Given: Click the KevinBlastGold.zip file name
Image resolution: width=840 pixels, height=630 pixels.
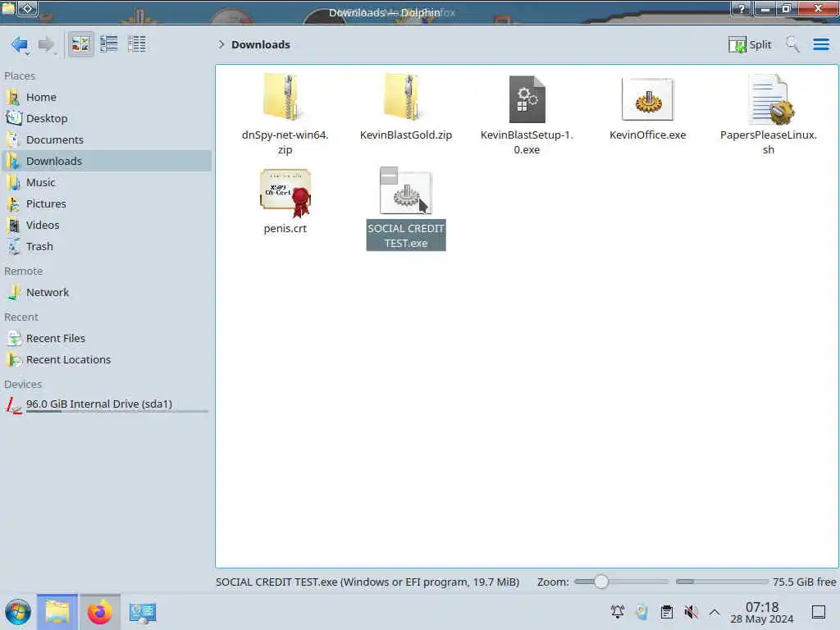Looking at the screenshot, I should click(405, 135).
